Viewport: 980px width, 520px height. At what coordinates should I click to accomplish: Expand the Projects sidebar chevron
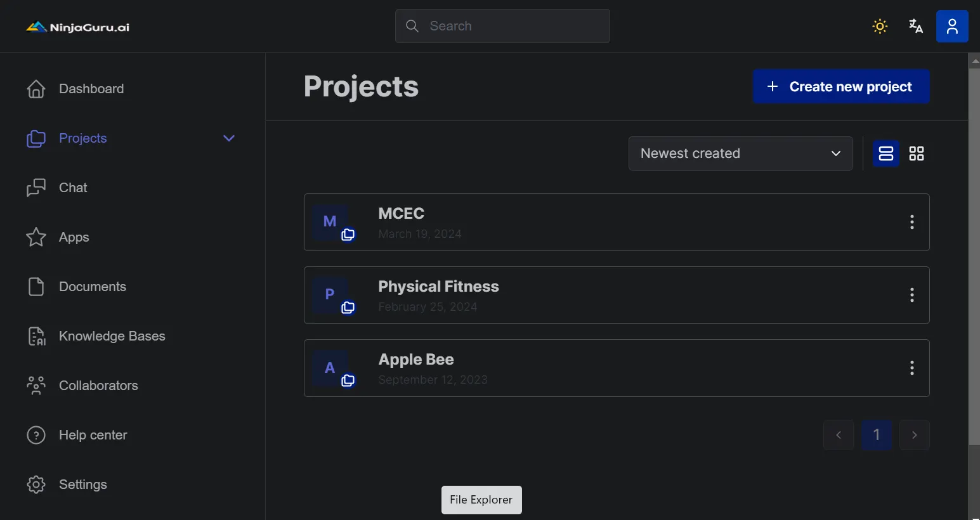point(229,138)
